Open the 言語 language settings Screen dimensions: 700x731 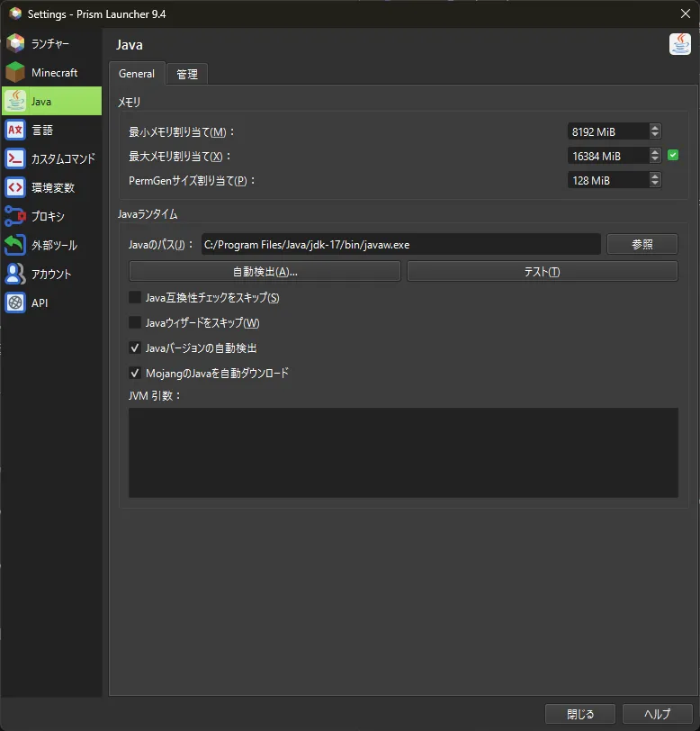coord(51,130)
